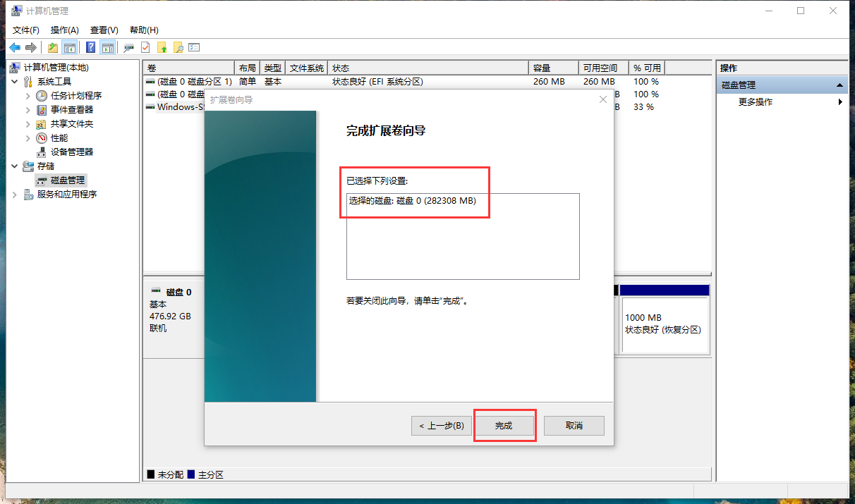Click the 33 % free cell
The image size is (855, 504).
(x=643, y=107)
